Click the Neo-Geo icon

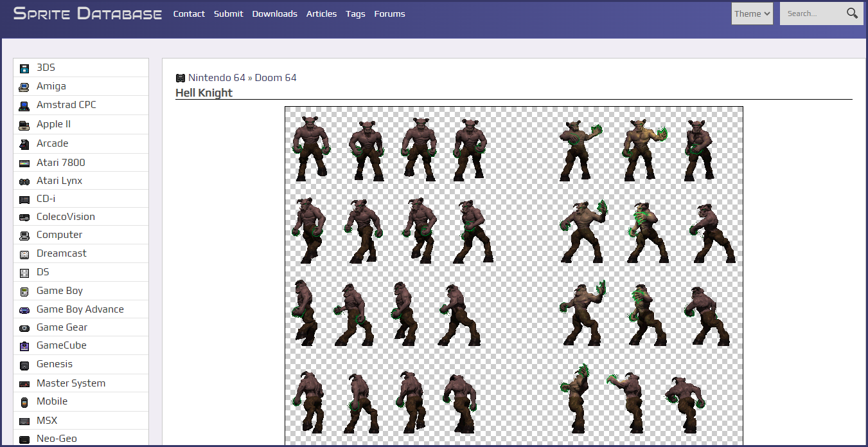click(x=24, y=439)
